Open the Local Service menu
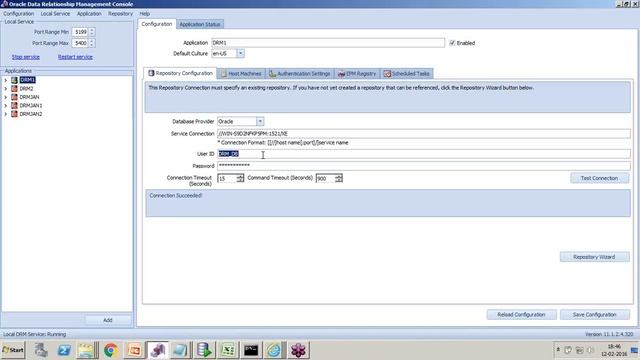This screenshot has width=640, height=360. click(x=56, y=13)
